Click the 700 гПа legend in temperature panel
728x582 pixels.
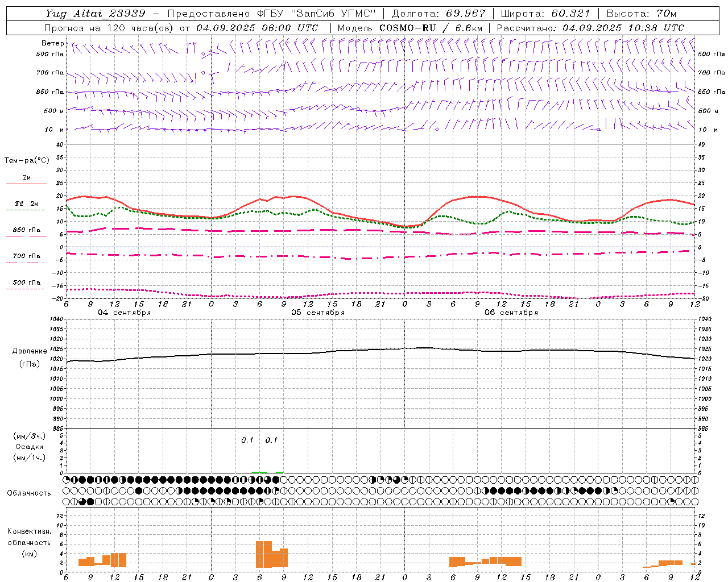27,256
